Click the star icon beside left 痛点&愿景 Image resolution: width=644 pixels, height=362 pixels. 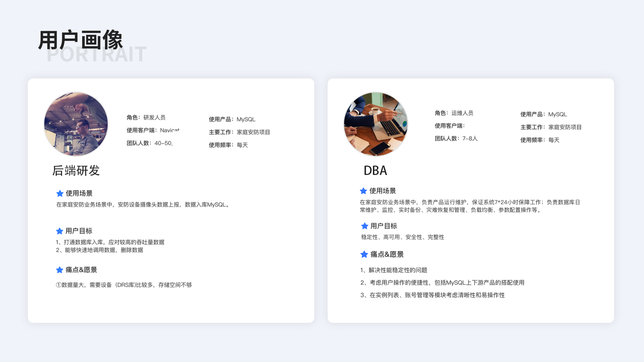pos(59,270)
